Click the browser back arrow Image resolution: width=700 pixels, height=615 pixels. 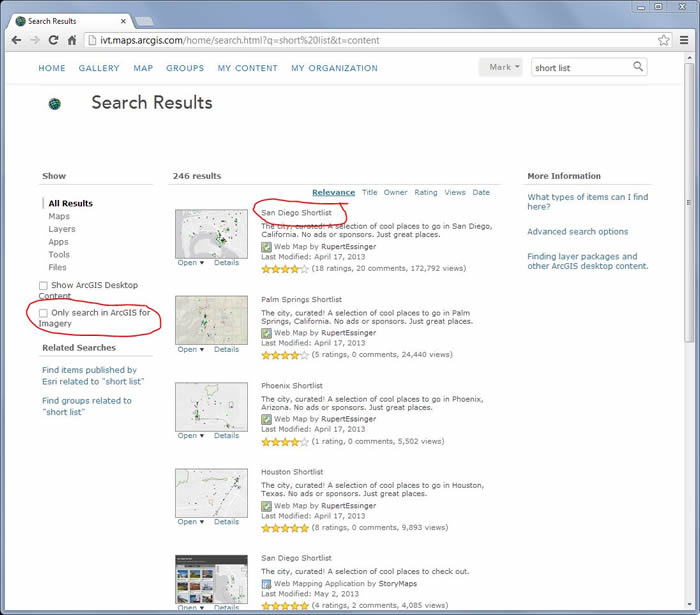[x=17, y=40]
